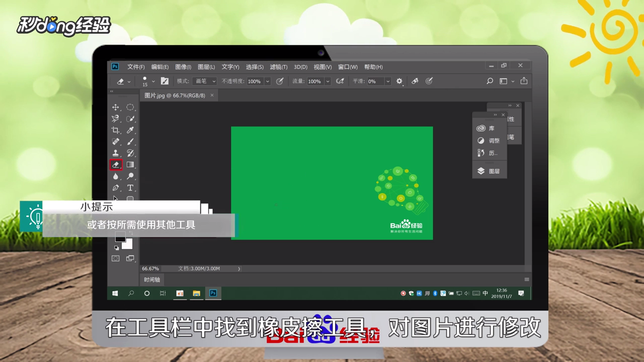The image size is (644, 362).
Task: Open the 图层(L) menu
Action: pos(206,67)
